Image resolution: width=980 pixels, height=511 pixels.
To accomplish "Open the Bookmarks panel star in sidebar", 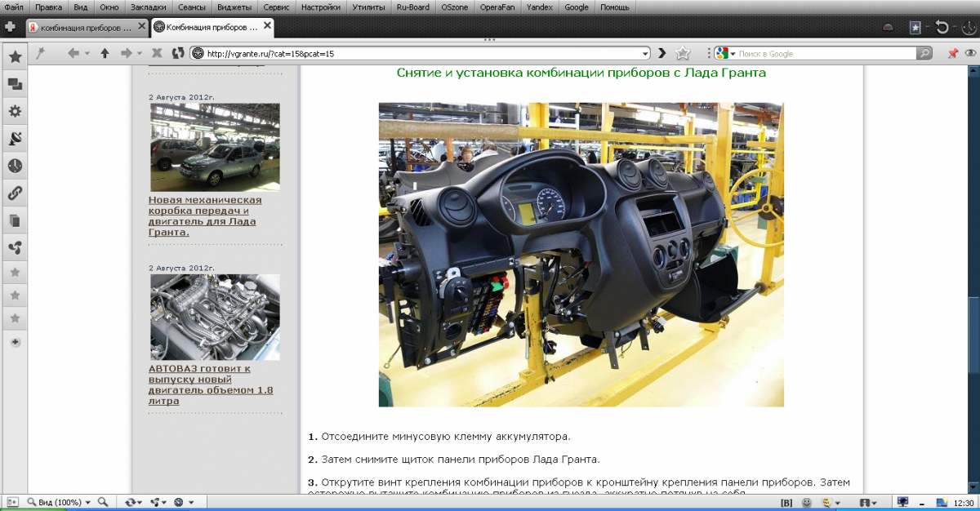I will click(x=15, y=57).
